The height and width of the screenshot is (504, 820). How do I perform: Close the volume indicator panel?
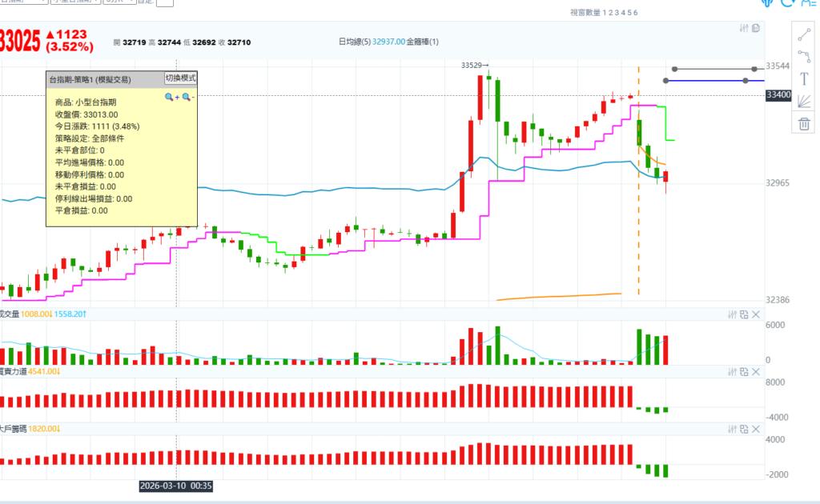pos(756,314)
